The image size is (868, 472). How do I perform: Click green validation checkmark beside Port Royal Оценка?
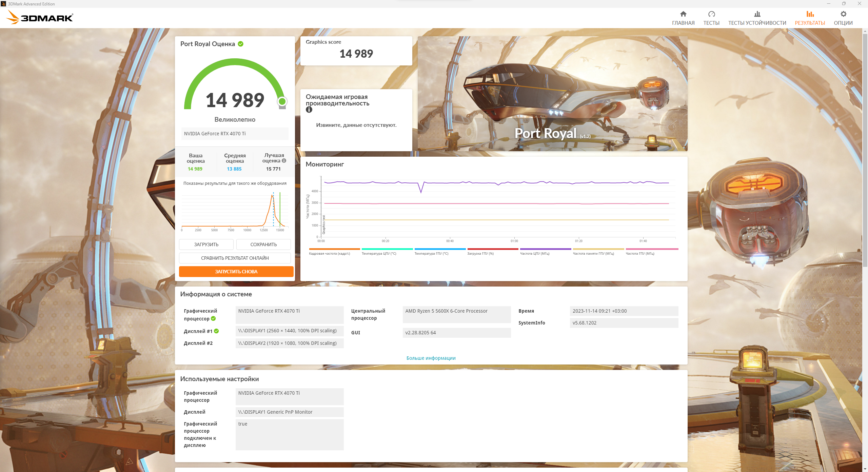[x=241, y=44]
